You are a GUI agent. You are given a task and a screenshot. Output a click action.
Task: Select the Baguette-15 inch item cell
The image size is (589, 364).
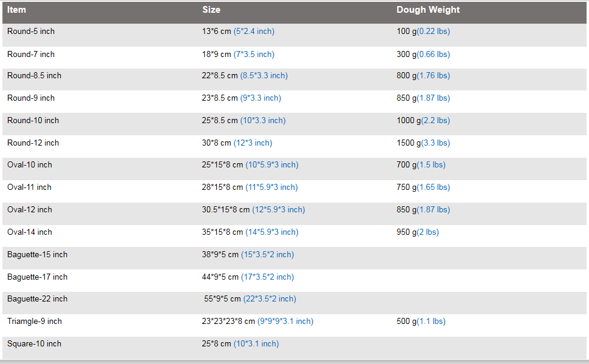(37, 255)
